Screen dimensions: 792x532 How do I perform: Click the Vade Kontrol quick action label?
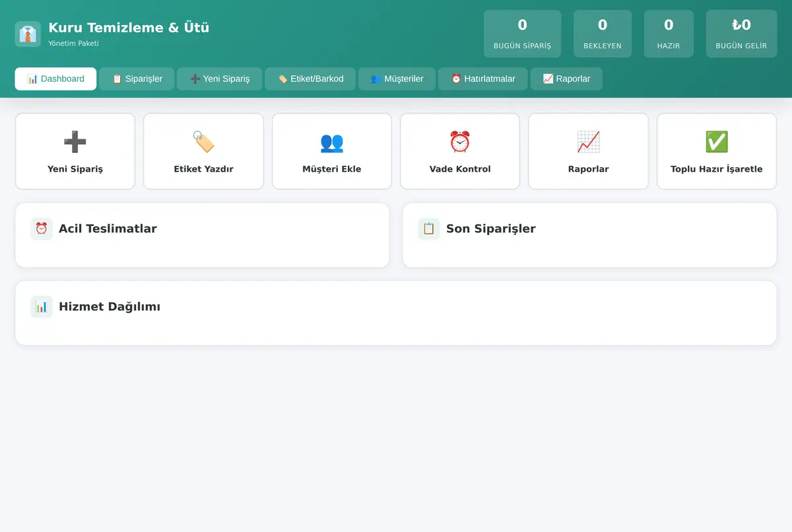[x=460, y=169]
